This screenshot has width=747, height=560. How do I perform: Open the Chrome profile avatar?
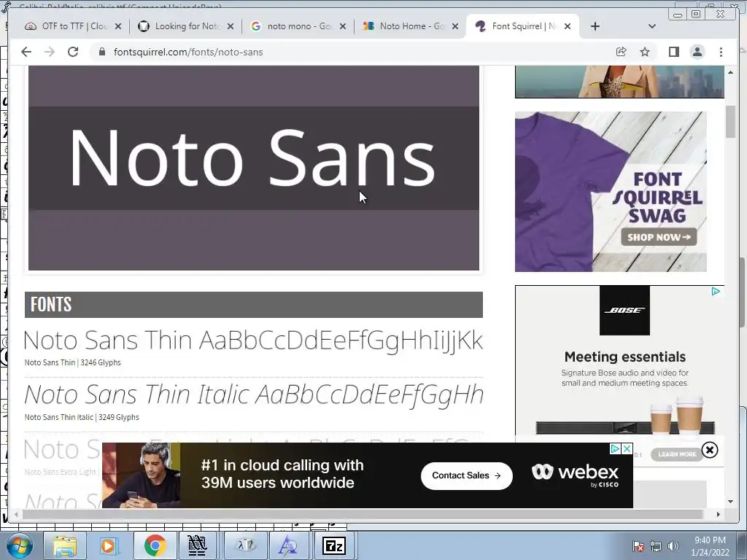(x=697, y=52)
